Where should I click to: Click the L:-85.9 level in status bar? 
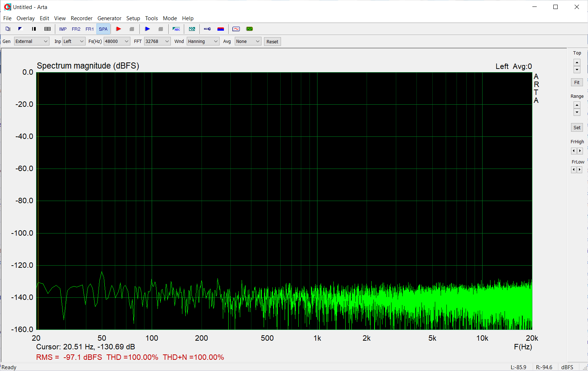[518, 367]
